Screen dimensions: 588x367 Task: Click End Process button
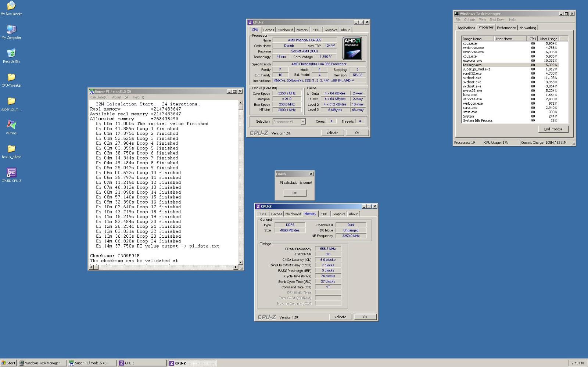coord(553,129)
